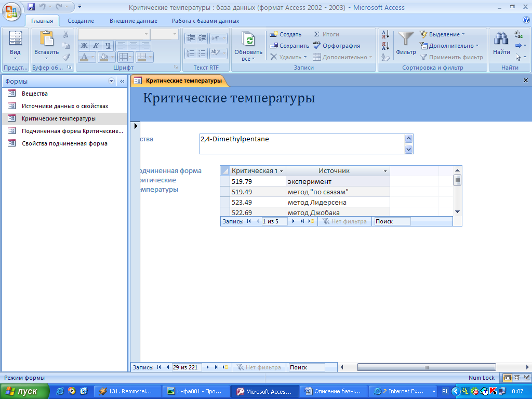532x399 pixels.
Task: Go to next record in main form
Action: 208,367
